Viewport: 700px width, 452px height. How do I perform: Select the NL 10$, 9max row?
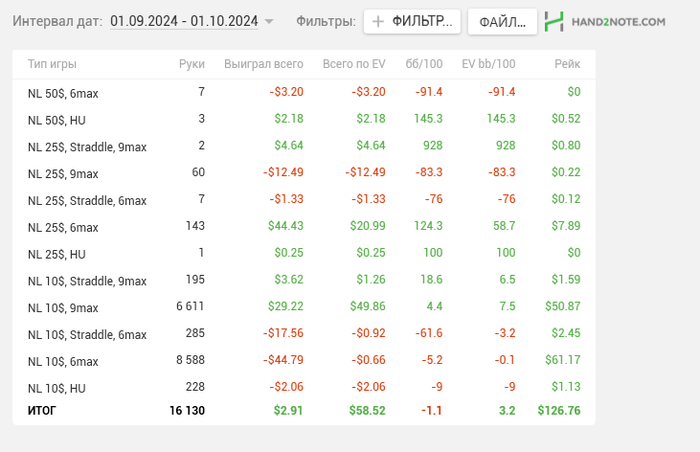(x=304, y=306)
